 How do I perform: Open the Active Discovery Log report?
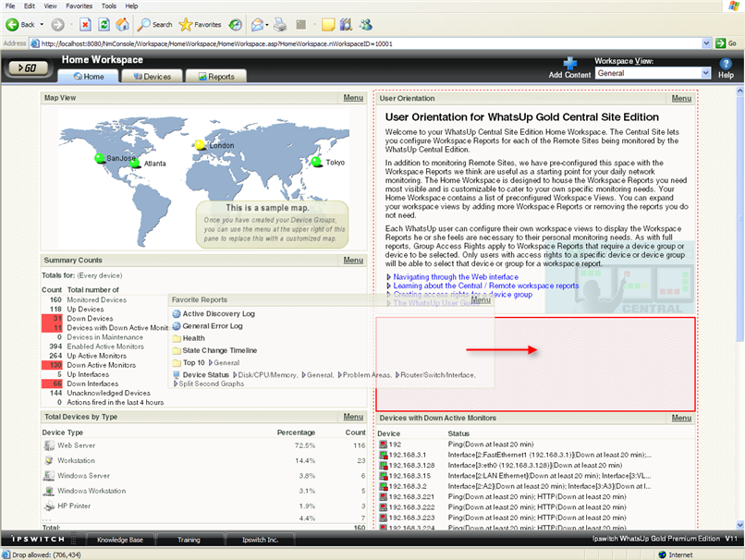218,314
